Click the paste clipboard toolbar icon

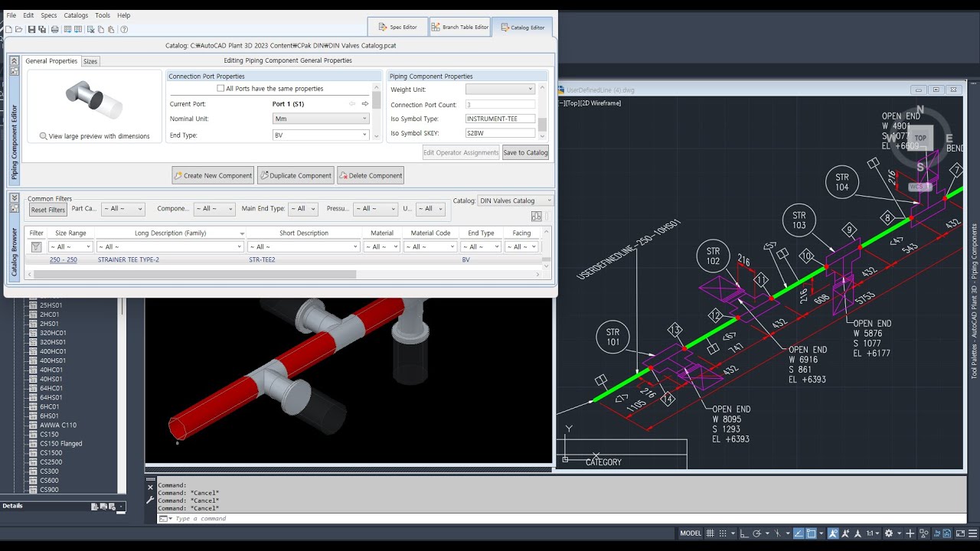pos(111,30)
